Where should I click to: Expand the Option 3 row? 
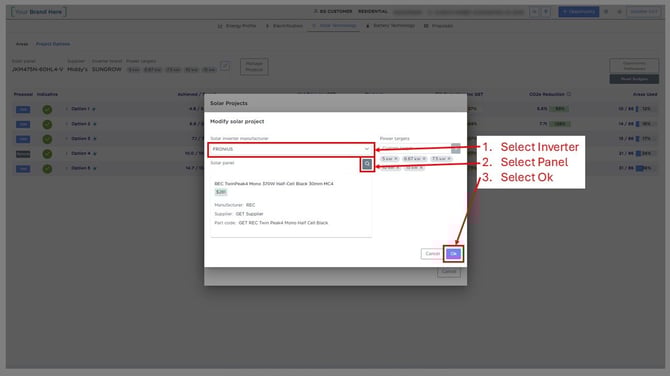67,139
